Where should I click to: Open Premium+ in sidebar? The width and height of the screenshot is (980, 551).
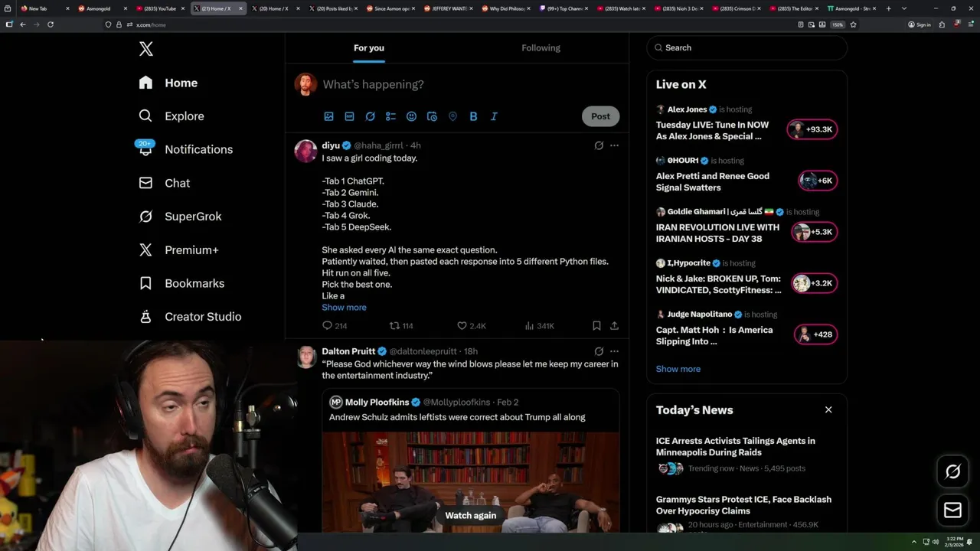pyautogui.click(x=178, y=250)
